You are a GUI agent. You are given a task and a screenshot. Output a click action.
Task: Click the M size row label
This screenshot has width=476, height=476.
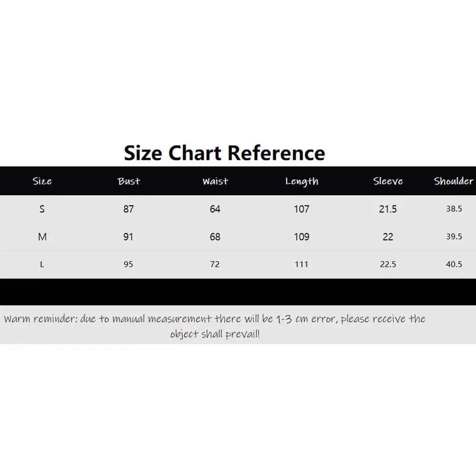coord(42,237)
